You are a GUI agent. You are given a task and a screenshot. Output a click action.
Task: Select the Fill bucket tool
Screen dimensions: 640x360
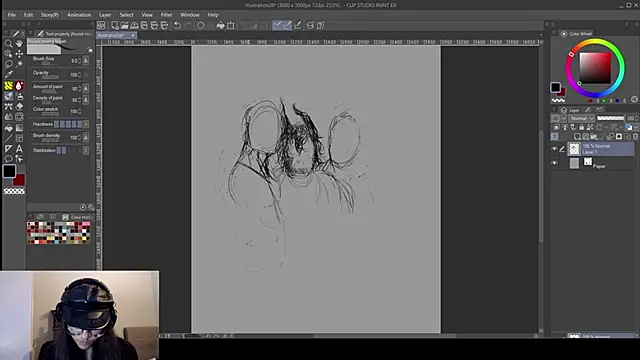point(8,128)
